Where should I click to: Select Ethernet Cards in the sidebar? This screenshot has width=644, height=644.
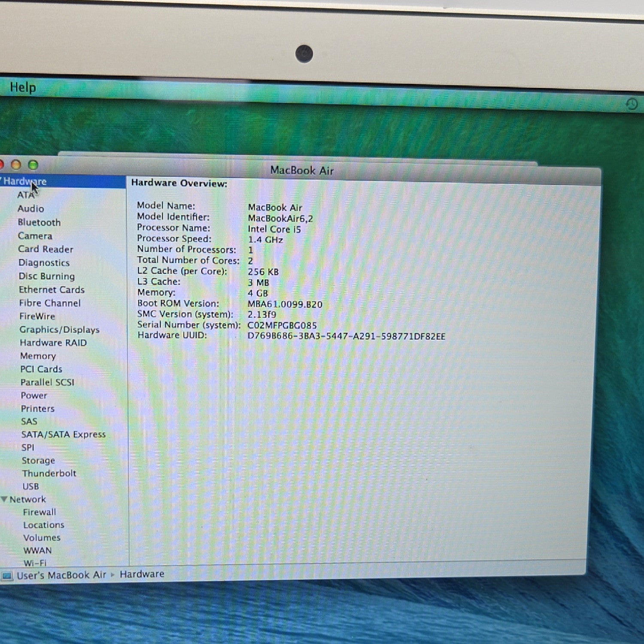click(52, 289)
